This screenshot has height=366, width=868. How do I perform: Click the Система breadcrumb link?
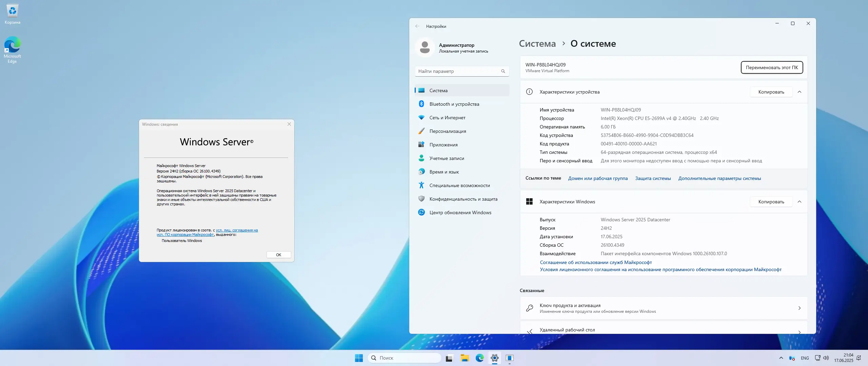[x=537, y=43]
